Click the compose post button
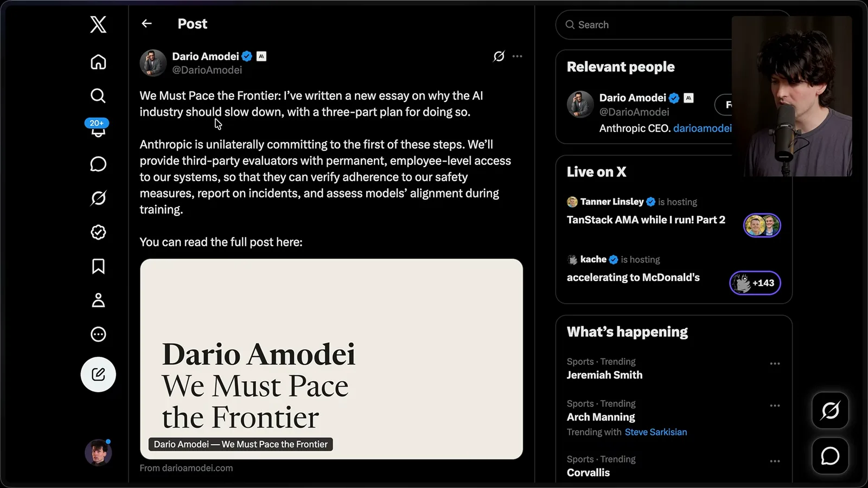 coord(98,374)
